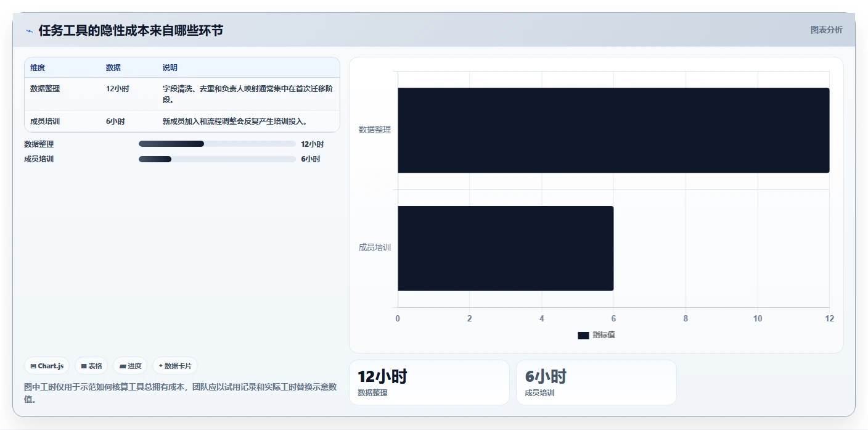The width and height of the screenshot is (868, 430).
Task: Select the 进度 chip
Action: click(x=130, y=366)
